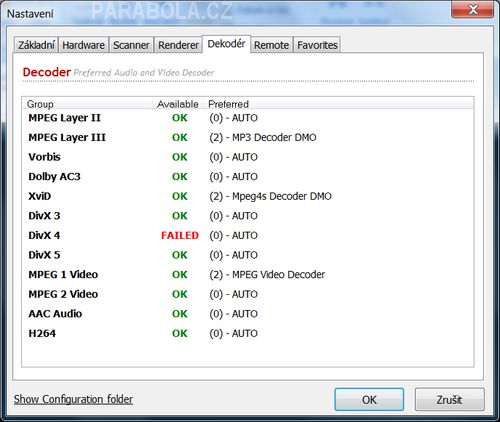Click the OK status of MPEG Layer III
Screen dimensions: 500x422
click(180, 137)
